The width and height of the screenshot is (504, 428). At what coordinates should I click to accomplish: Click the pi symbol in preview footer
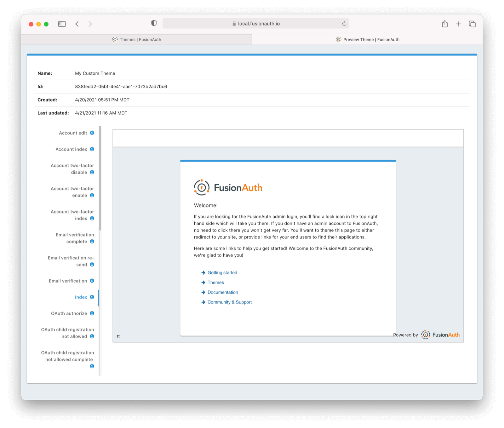pyautogui.click(x=118, y=336)
